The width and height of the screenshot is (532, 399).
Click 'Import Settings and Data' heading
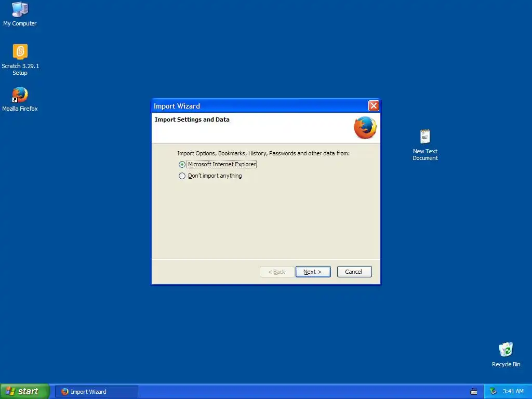[x=192, y=119]
